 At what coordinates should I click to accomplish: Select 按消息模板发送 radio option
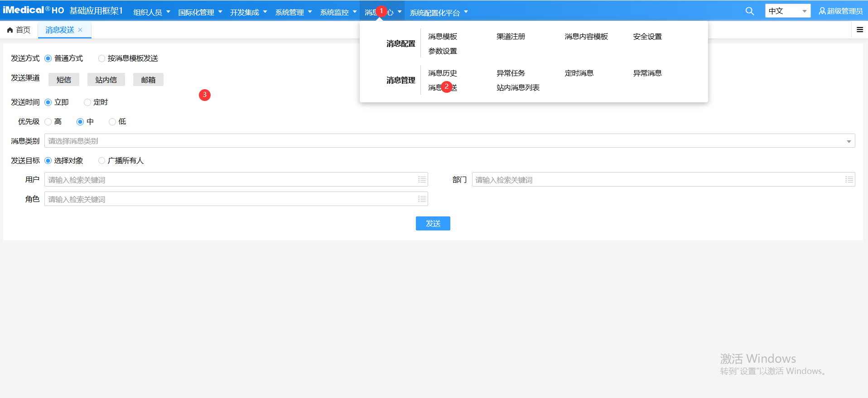click(102, 58)
